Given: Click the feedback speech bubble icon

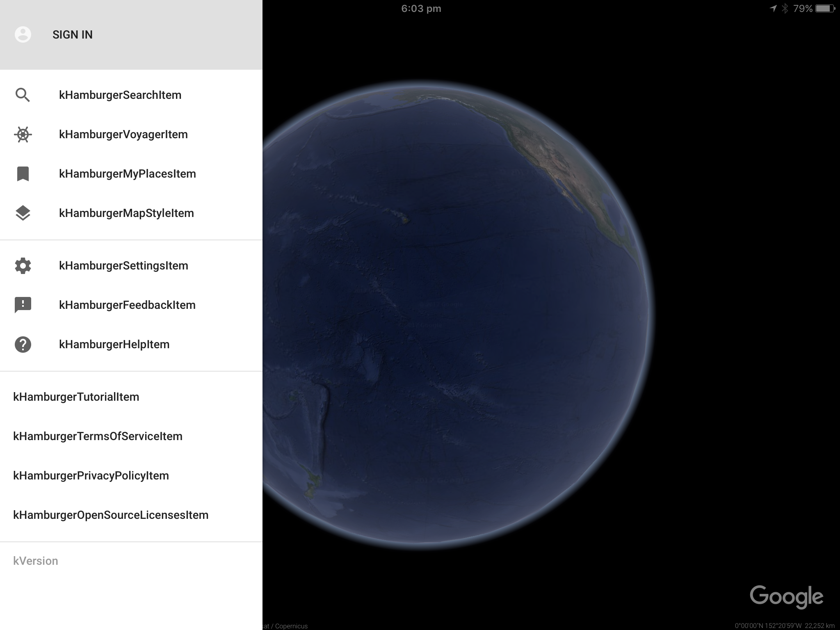Looking at the screenshot, I should pyautogui.click(x=23, y=305).
